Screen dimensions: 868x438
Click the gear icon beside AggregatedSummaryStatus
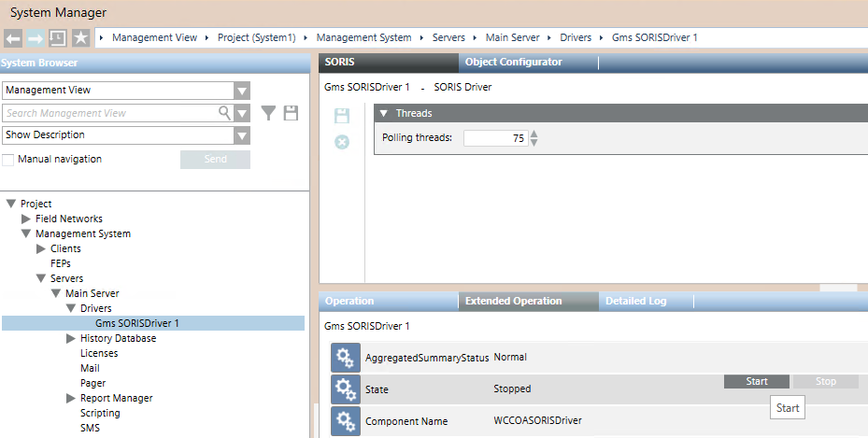(x=345, y=358)
